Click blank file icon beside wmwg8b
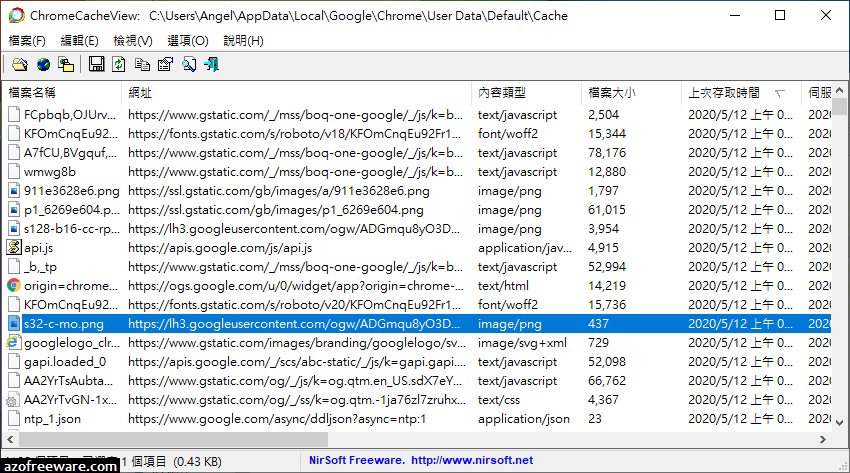 point(14,172)
